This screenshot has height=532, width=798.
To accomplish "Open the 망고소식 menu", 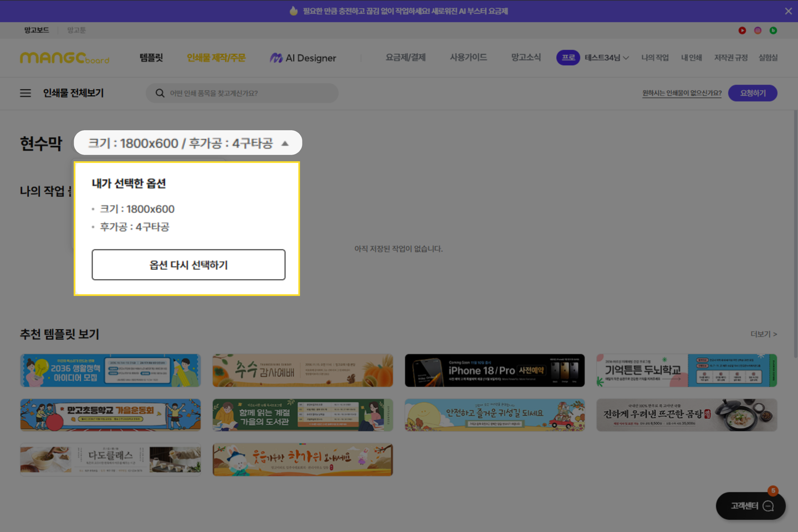I will [526, 58].
